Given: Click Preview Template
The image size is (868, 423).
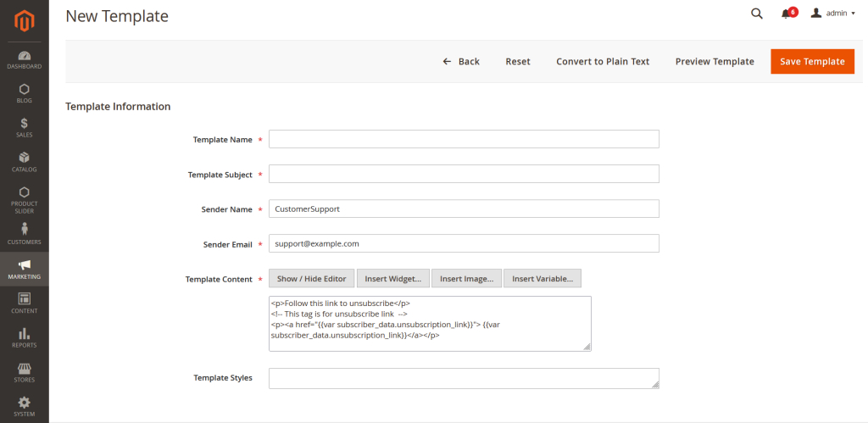Looking at the screenshot, I should (715, 61).
